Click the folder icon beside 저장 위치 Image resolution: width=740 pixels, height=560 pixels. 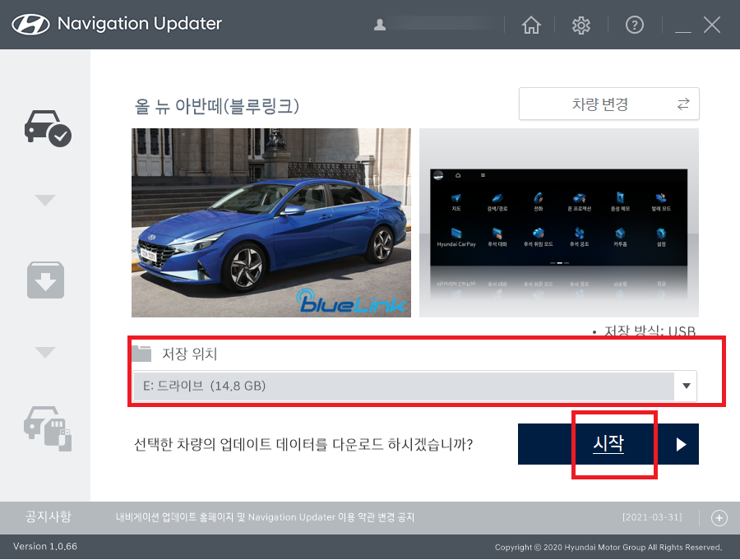click(x=141, y=354)
